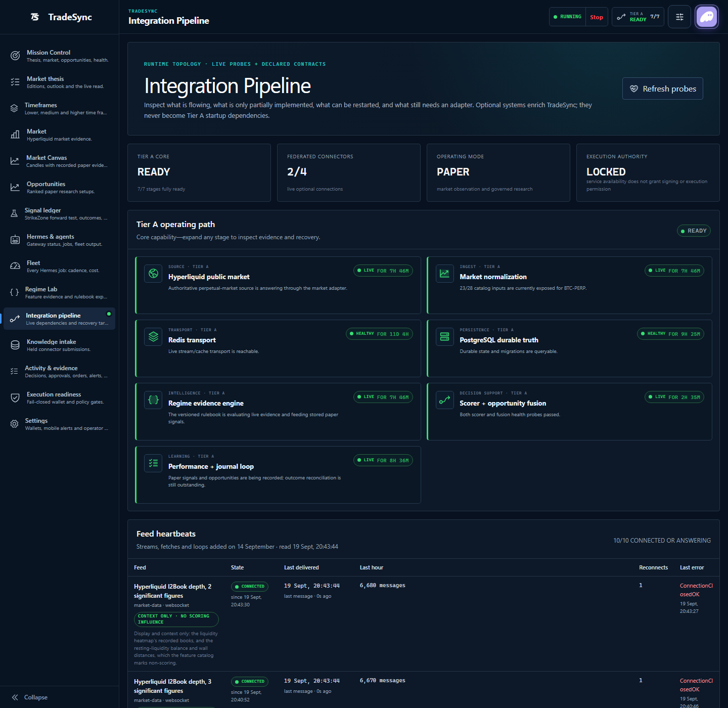
Task: Click the Execution Authority LOCKED card
Action: [648, 172]
